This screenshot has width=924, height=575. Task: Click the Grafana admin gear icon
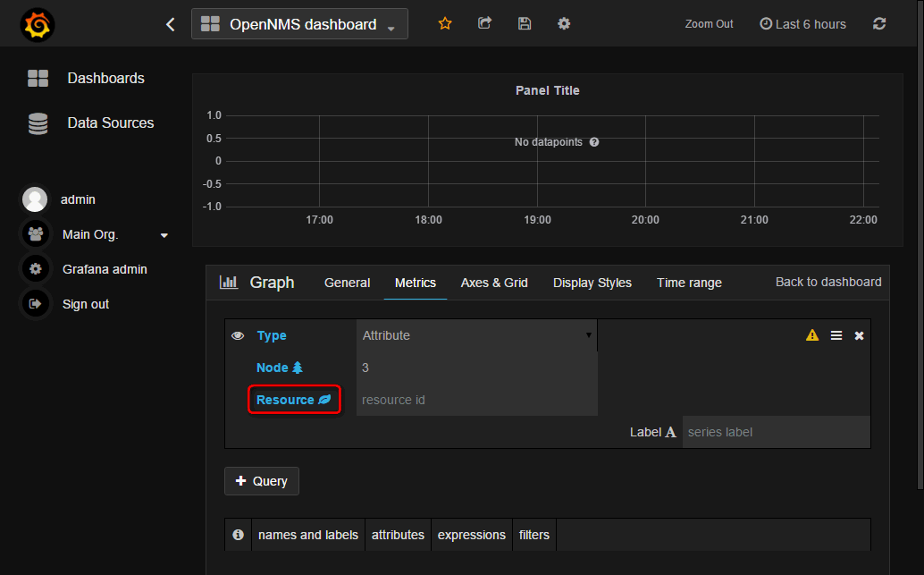36,269
